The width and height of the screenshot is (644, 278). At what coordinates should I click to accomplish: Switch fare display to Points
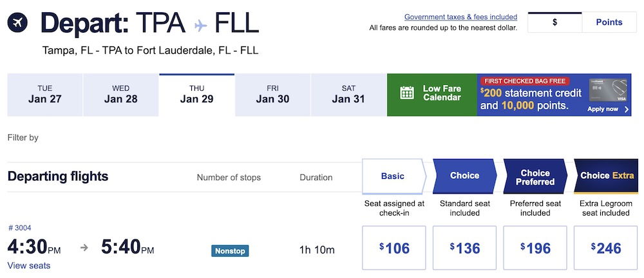tap(609, 23)
